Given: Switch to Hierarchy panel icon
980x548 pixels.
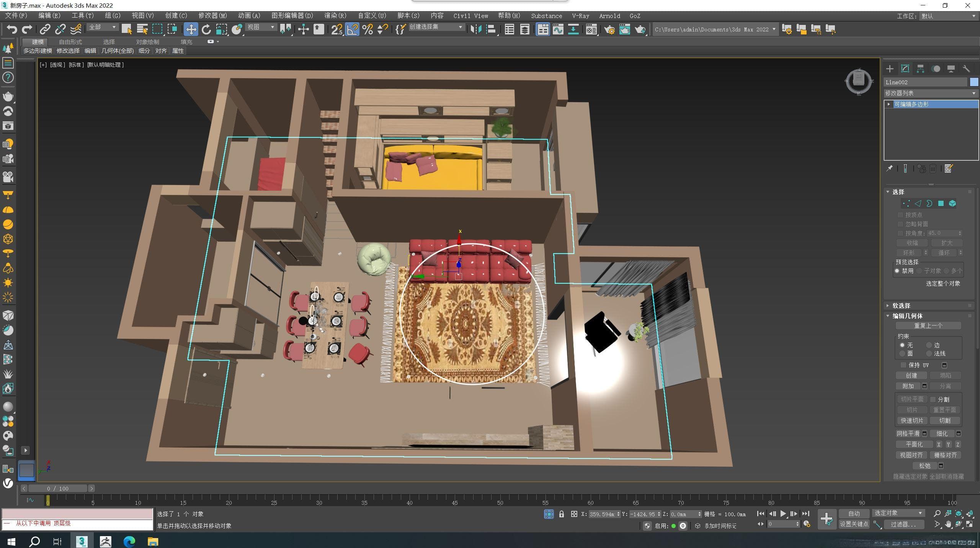Looking at the screenshot, I should (x=920, y=69).
